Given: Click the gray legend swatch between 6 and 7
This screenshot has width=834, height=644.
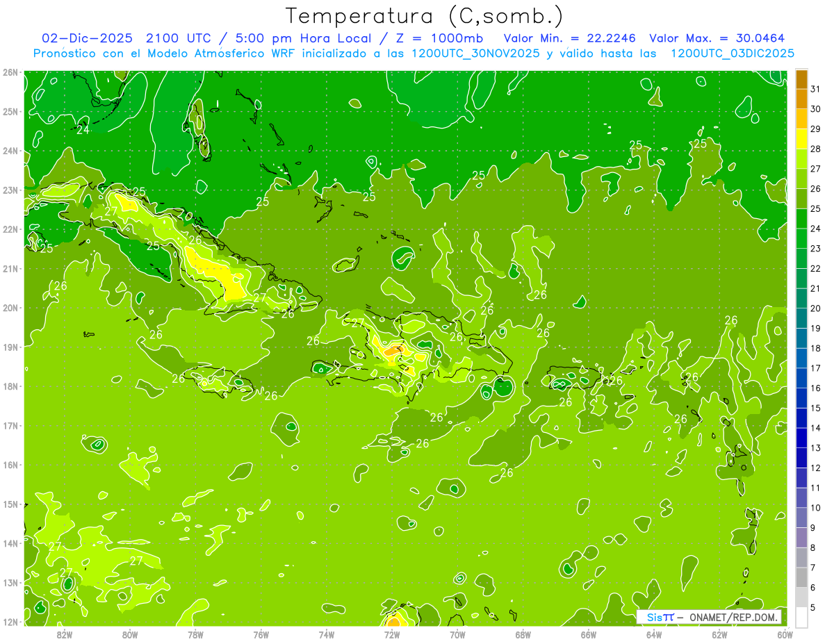Looking at the screenshot, I should pyautogui.click(x=801, y=577).
